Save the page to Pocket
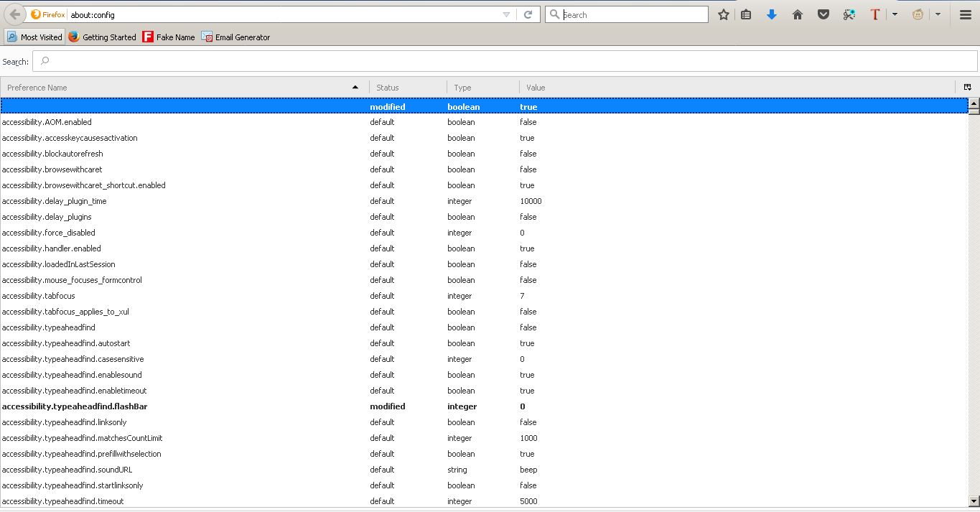This screenshot has height=512, width=980. [823, 14]
